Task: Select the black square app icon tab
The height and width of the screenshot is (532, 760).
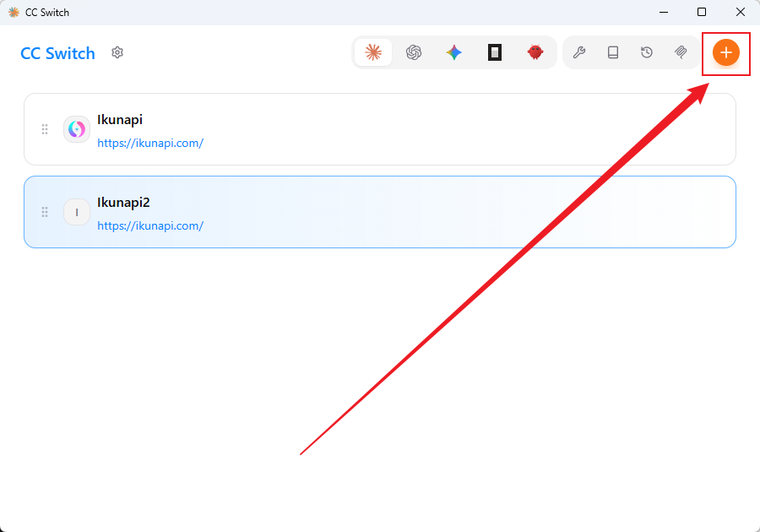Action: pos(494,52)
